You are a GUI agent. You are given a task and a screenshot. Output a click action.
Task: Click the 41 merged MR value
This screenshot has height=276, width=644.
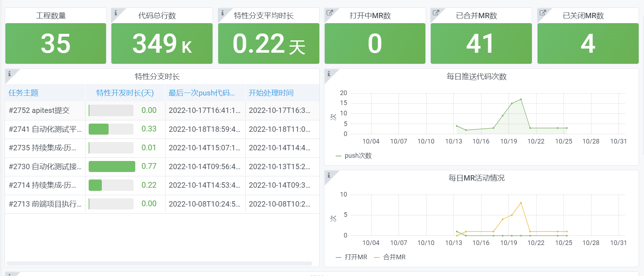click(x=481, y=43)
